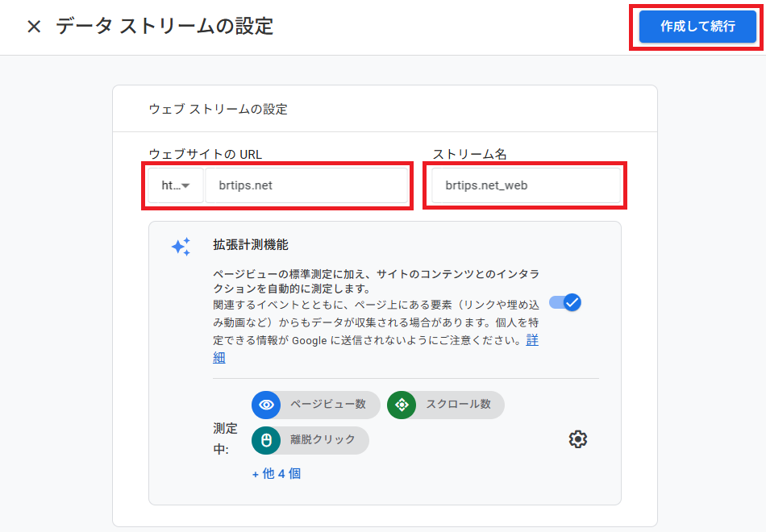Click the データ ストリームの設定 page title
The height and width of the screenshot is (532, 766).
164,27
